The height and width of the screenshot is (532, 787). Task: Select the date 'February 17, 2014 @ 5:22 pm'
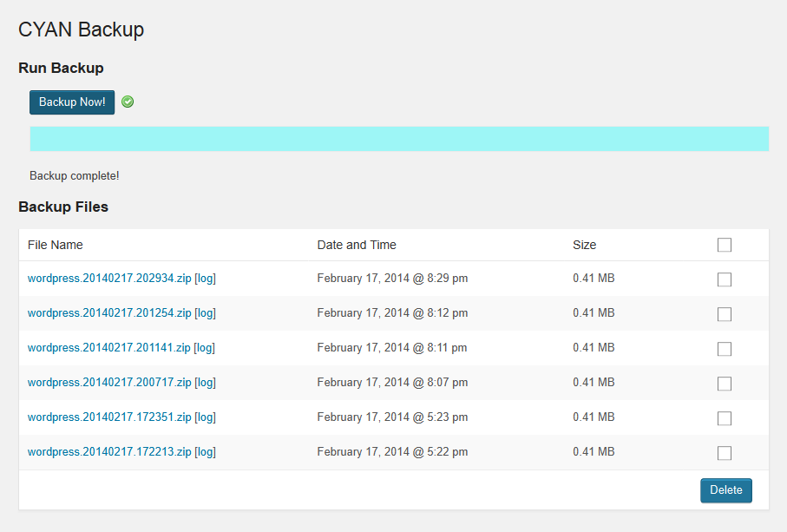coord(392,451)
